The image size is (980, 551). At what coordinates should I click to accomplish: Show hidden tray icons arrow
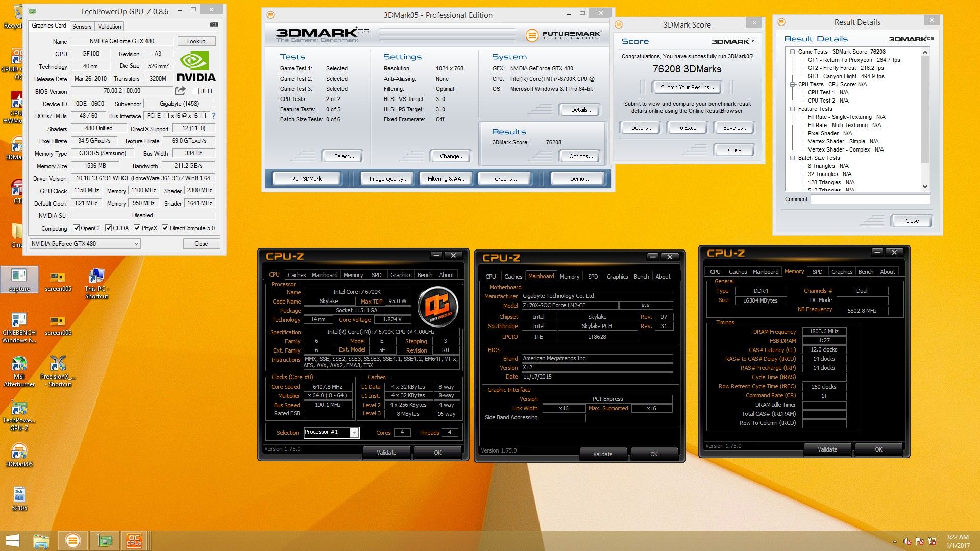pos(895,541)
